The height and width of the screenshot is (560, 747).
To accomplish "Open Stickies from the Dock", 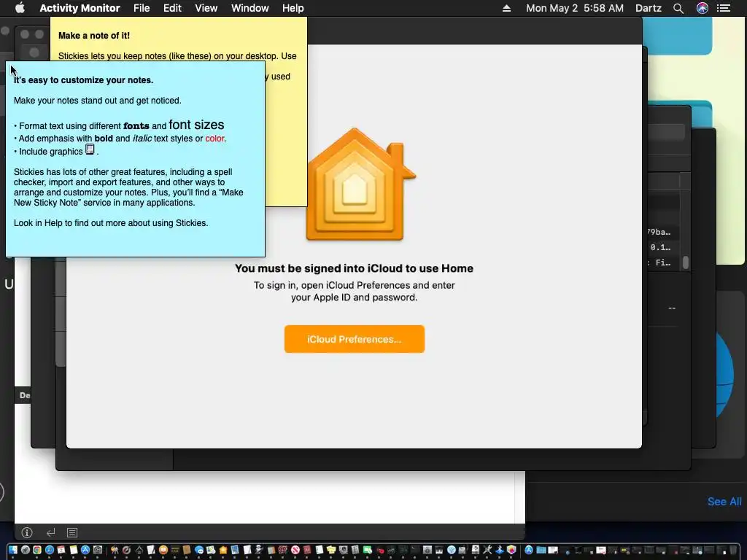I will click(x=330, y=550).
